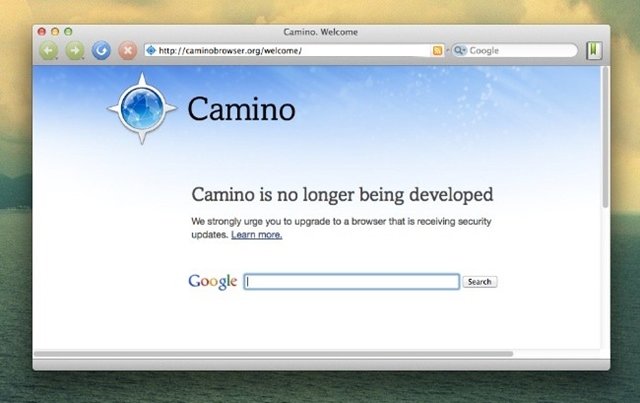Click the Google logo on the page
Viewport: 640px width, 403px height.
click(213, 281)
